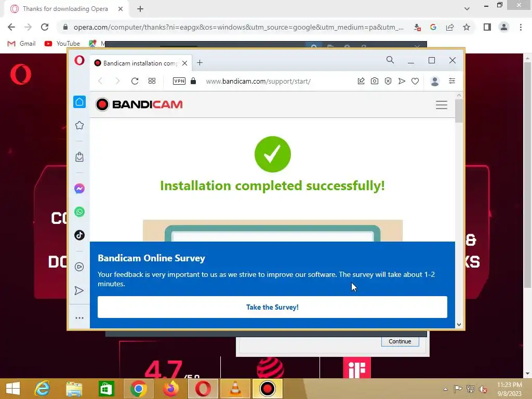532x399 pixels.
Task: Expand Chrome tab search chevron
Action: [467, 9]
